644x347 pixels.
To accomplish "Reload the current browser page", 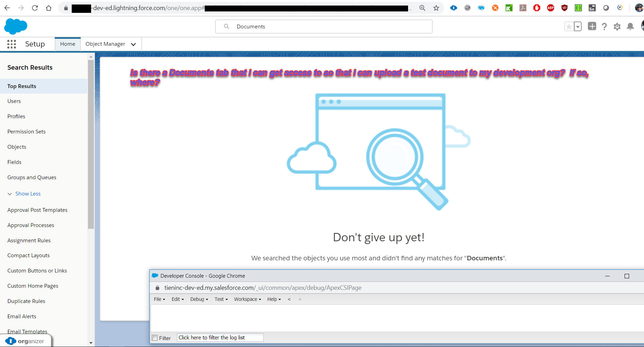I will [35, 8].
